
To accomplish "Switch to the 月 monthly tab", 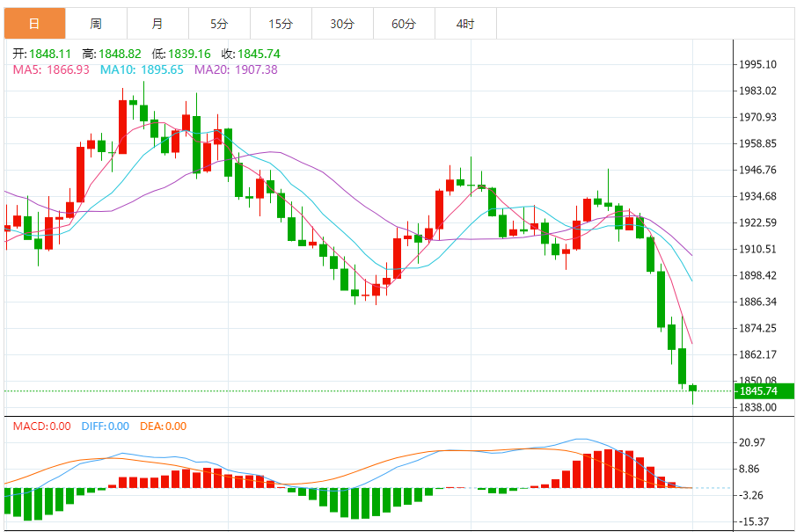I will 158,24.
